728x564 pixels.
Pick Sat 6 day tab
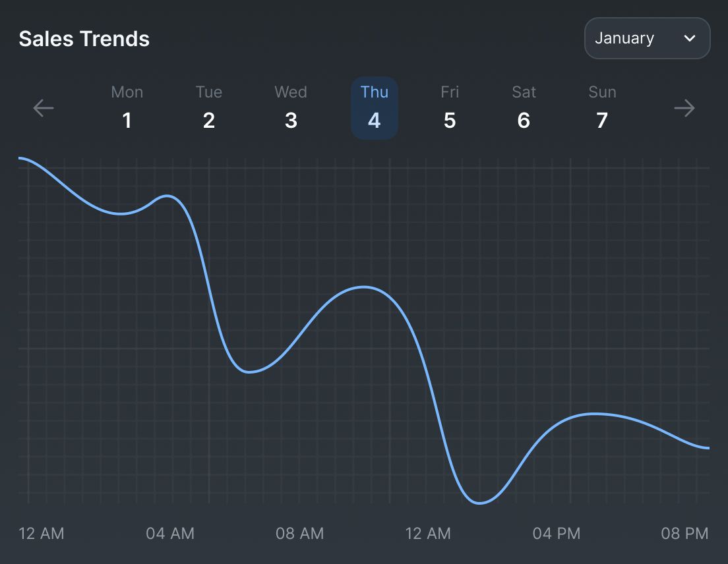coord(524,108)
